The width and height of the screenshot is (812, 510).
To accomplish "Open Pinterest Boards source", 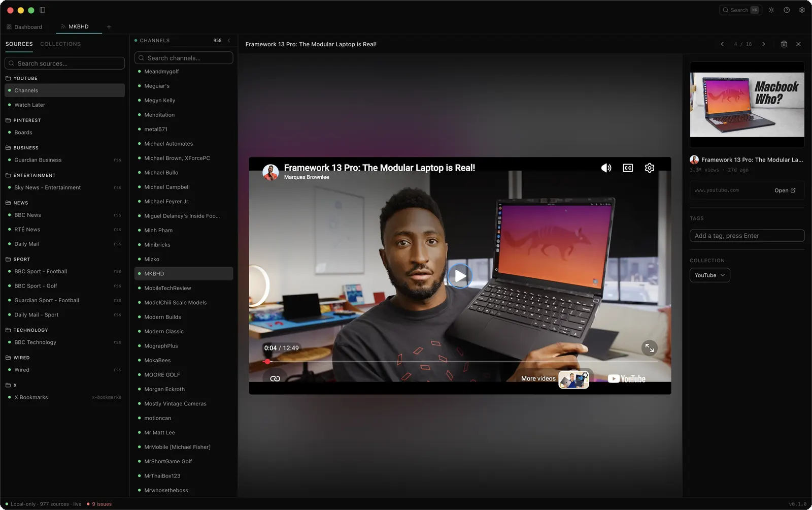I will tap(64, 133).
